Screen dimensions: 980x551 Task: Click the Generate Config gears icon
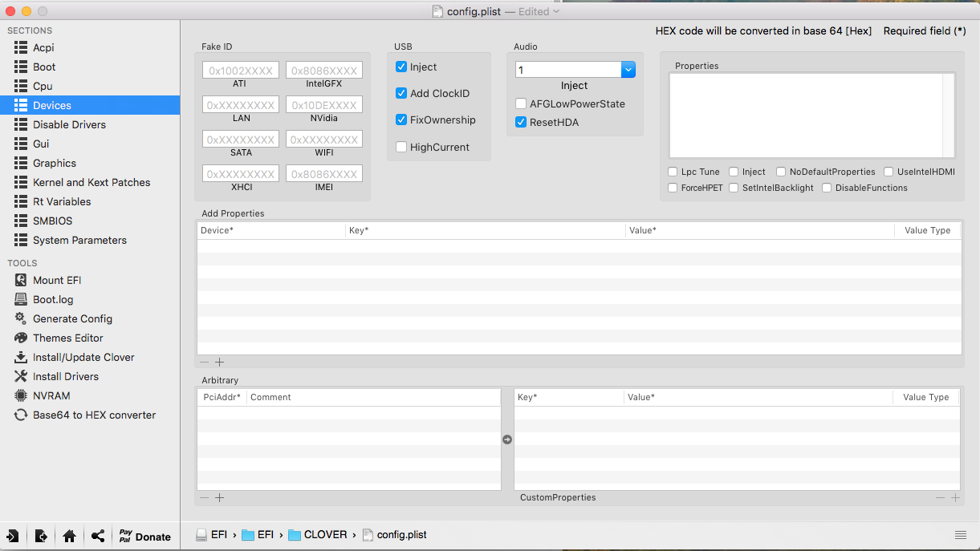[x=21, y=318]
